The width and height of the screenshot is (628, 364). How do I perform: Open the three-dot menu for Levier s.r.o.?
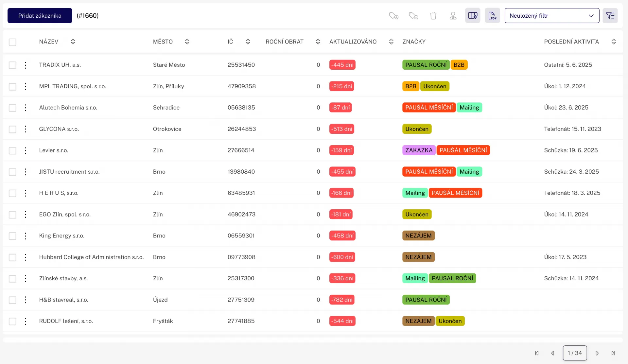tap(26, 150)
